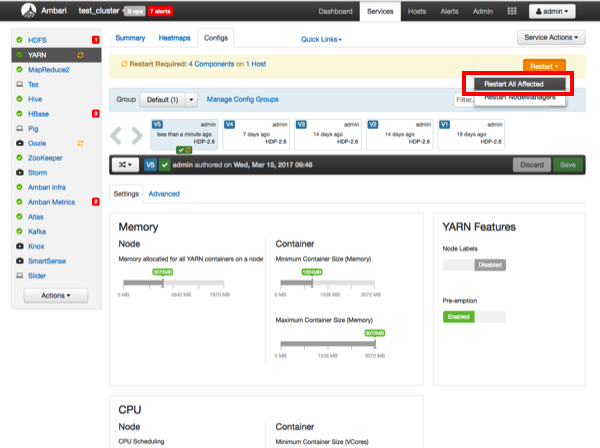This screenshot has height=448, width=600.
Task: Switch to the Summary tab
Action: (130, 38)
